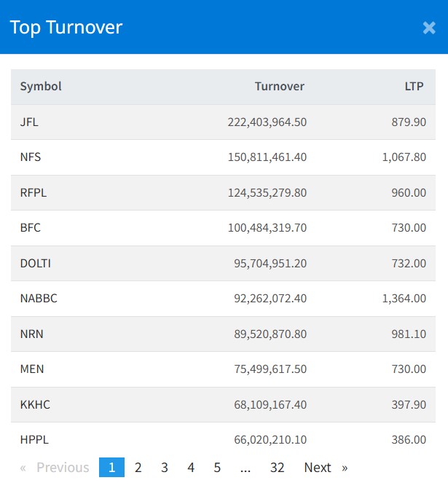Viewport: 448px width, 499px height.
Task: Close the Top Turnover dialog
Action: 429,28
